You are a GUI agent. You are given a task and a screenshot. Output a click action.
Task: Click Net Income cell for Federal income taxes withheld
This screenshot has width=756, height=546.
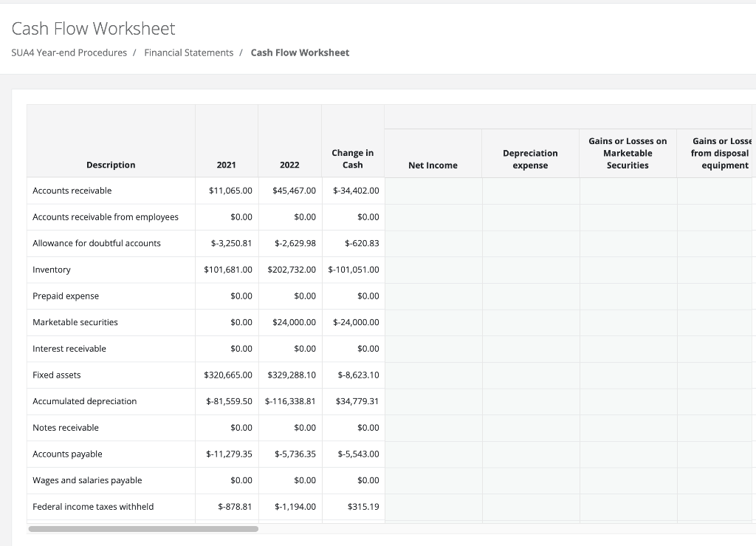point(433,506)
